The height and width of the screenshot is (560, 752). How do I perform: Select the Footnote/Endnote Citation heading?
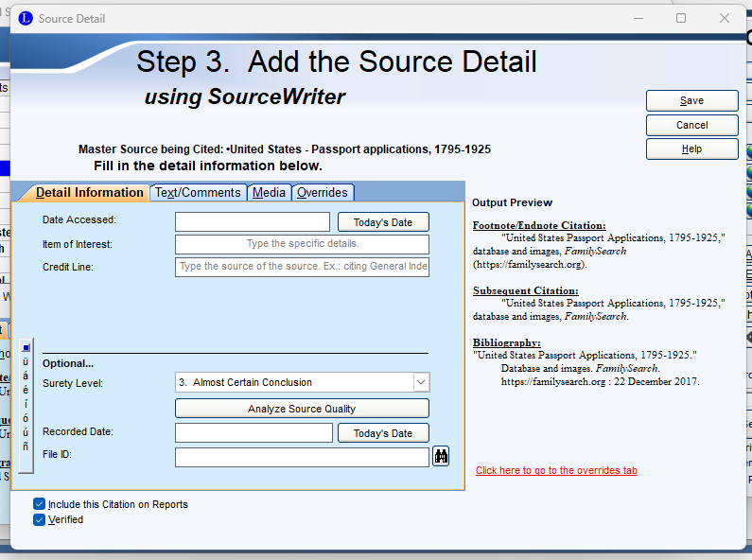click(539, 225)
